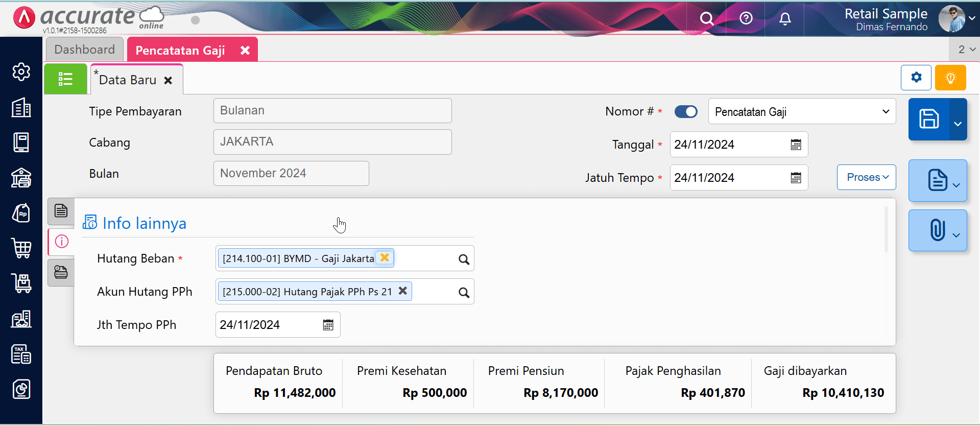The width and height of the screenshot is (980, 426).
Task: Select the Info lainnya side tab
Action: (61, 241)
